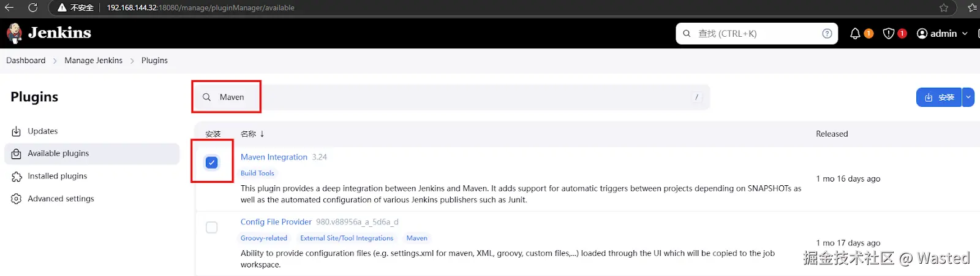This screenshot has width=980, height=276.
Task: Open Available plugins section
Action: click(x=92, y=153)
